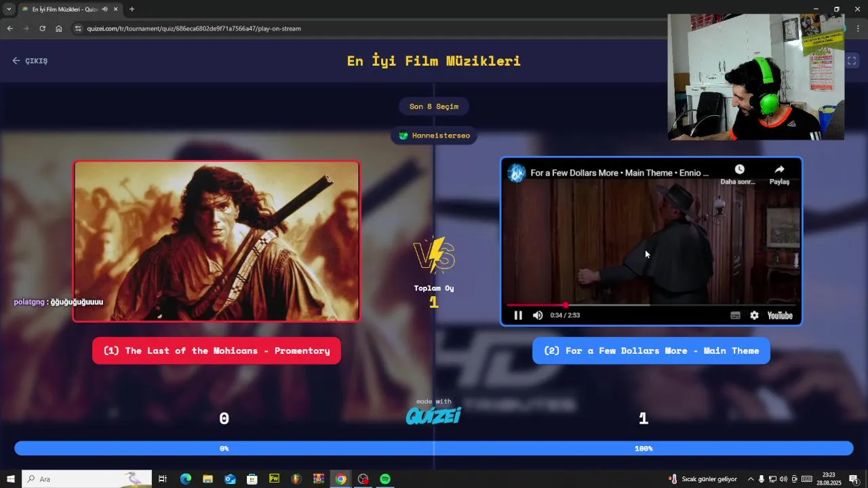Open Chrome menu three dots
The width and height of the screenshot is (868, 488).
pos(859,28)
